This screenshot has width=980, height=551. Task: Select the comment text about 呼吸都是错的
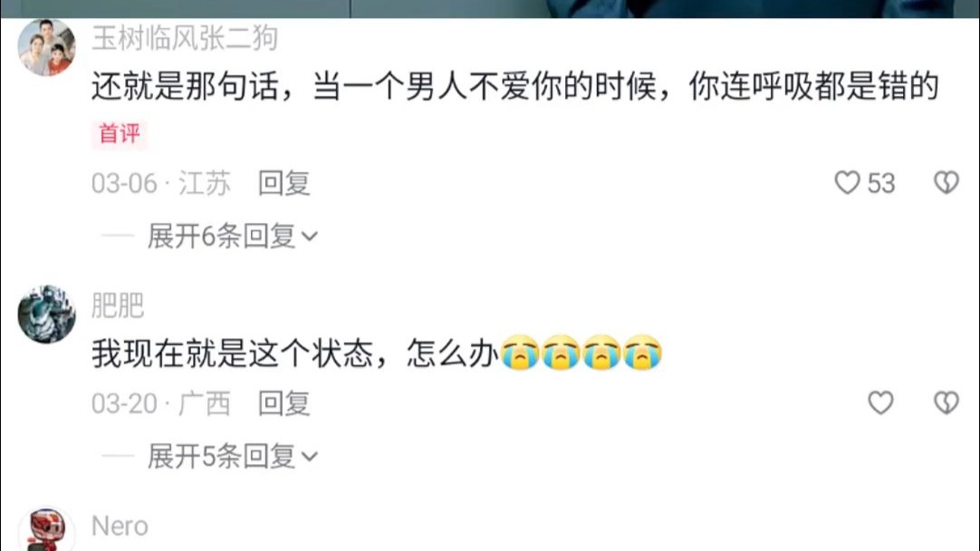[515, 86]
